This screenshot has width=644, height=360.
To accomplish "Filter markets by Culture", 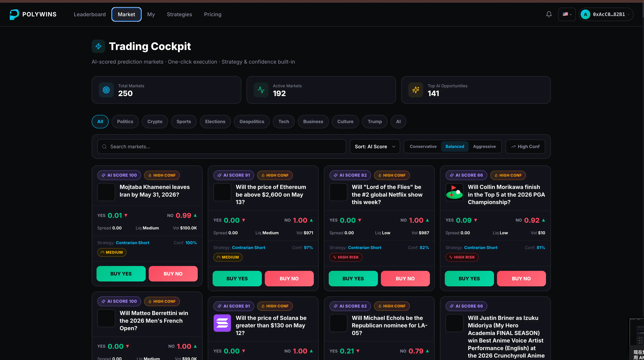I will pos(345,122).
